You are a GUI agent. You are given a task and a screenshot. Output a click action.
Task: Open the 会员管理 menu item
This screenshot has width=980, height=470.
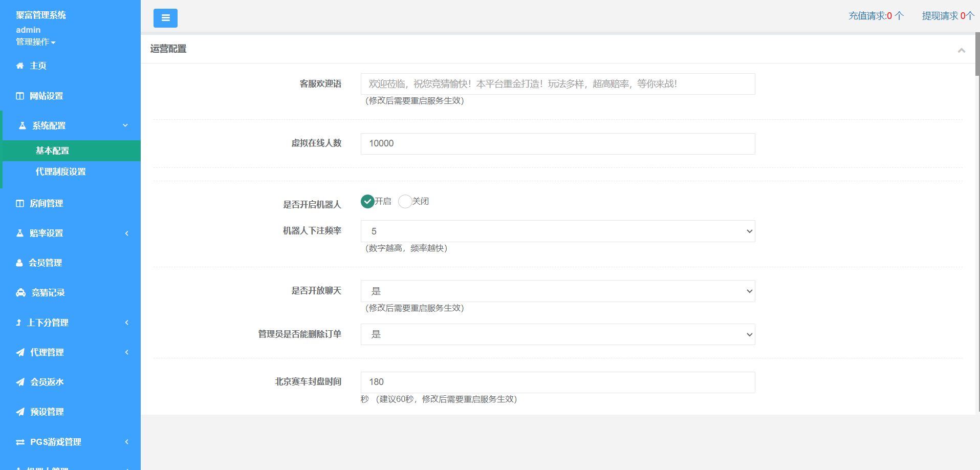[70, 263]
